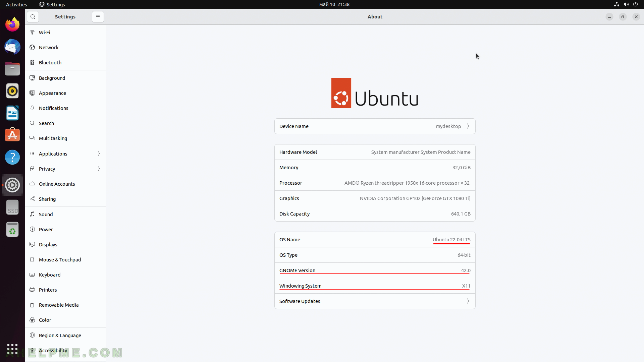644x362 pixels.
Task: Open the Settings hamburger menu
Action: point(98,17)
